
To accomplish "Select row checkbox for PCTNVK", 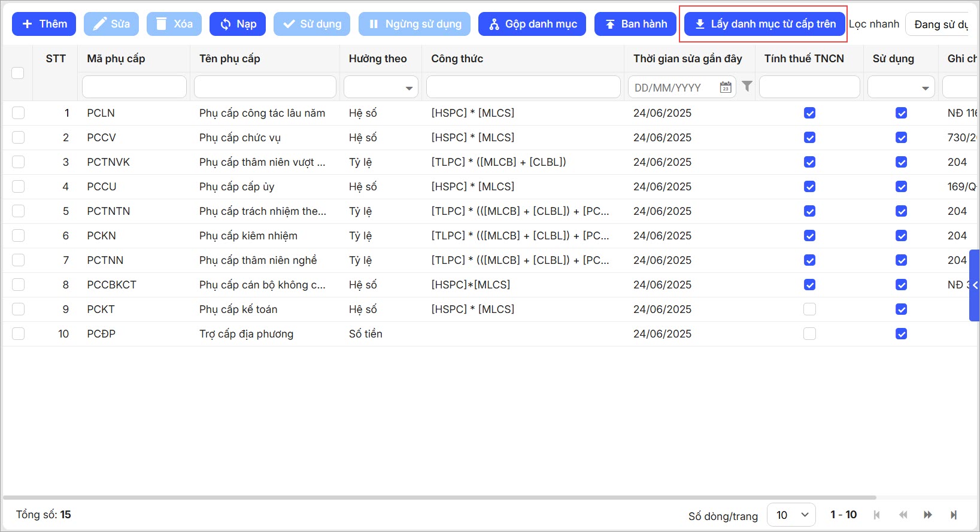I will pyautogui.click(x=19, y=162).
